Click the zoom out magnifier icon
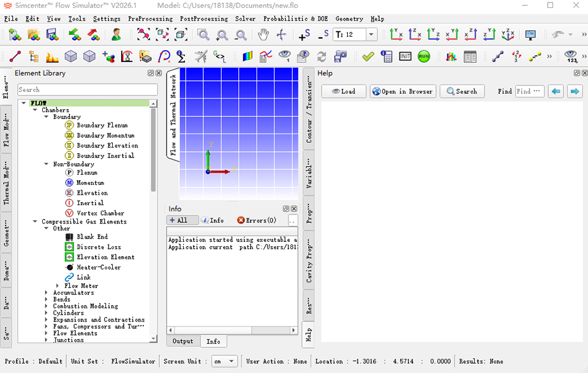Screen dimensions: 588x373 tap(241, 35)
